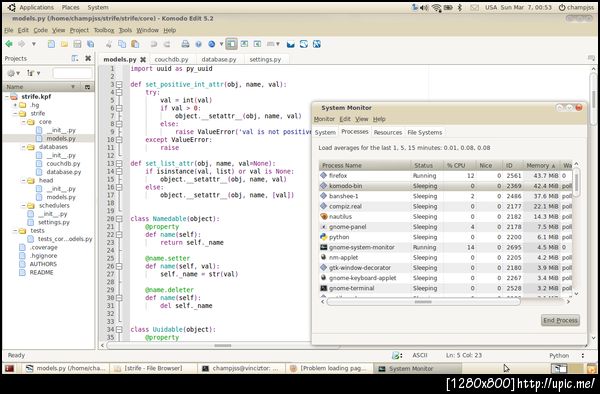Click the Open File folder icon

64,44
